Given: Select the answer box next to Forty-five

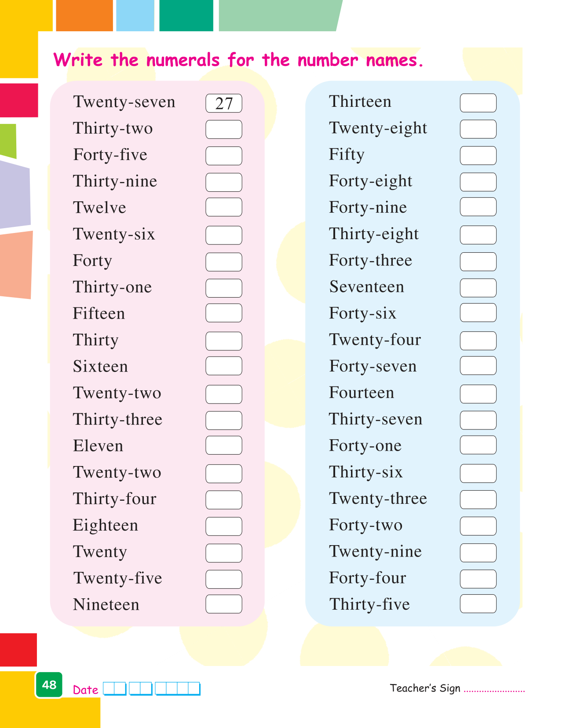Looking at the screenshot, I should pos(223,156).
